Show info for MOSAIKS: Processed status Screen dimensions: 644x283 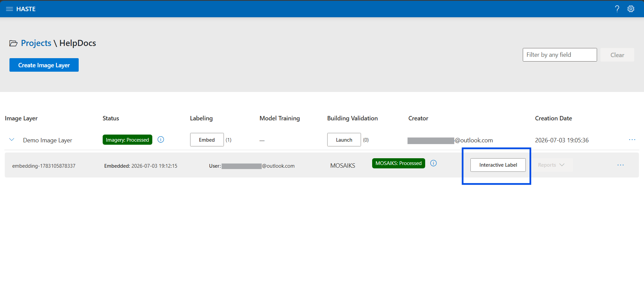(x=434, y=163)
